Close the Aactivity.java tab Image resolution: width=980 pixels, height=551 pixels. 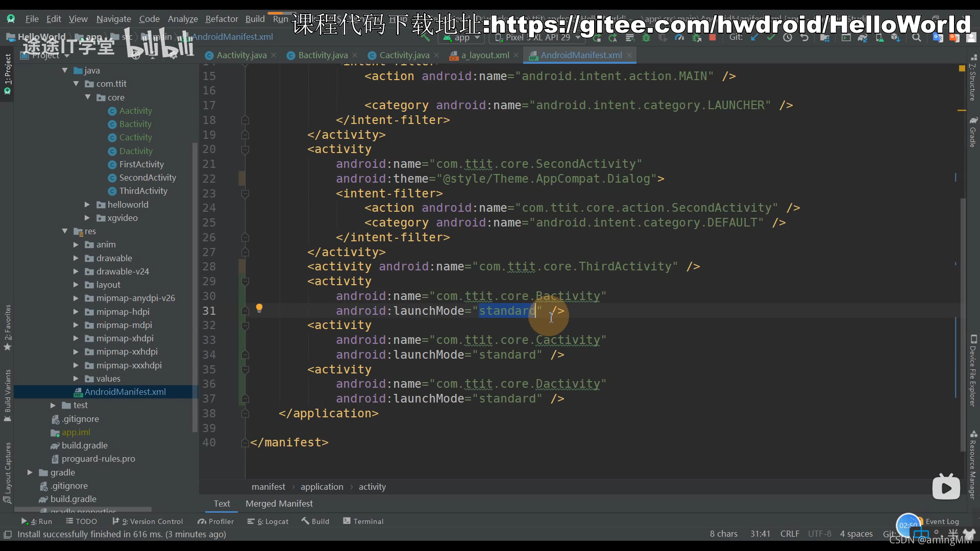tap(274, 55)
